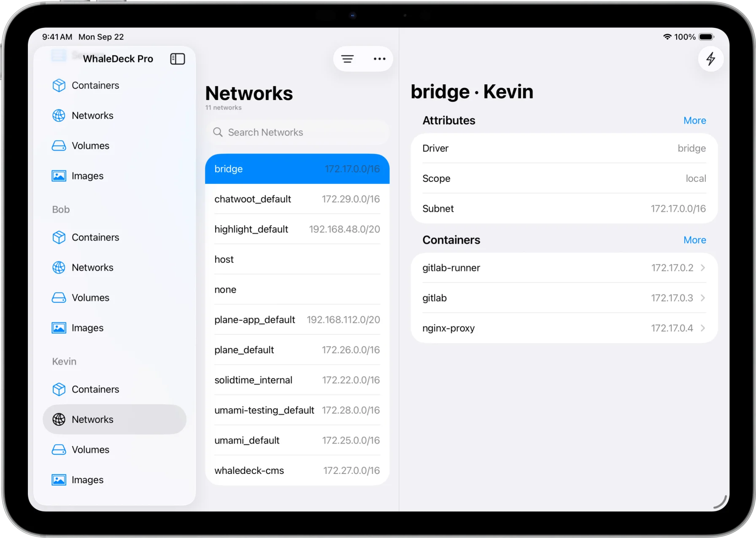756x538 pixels.
Task: Click the magnifier in Search Networks field
Action: click(x=218, y=132)
